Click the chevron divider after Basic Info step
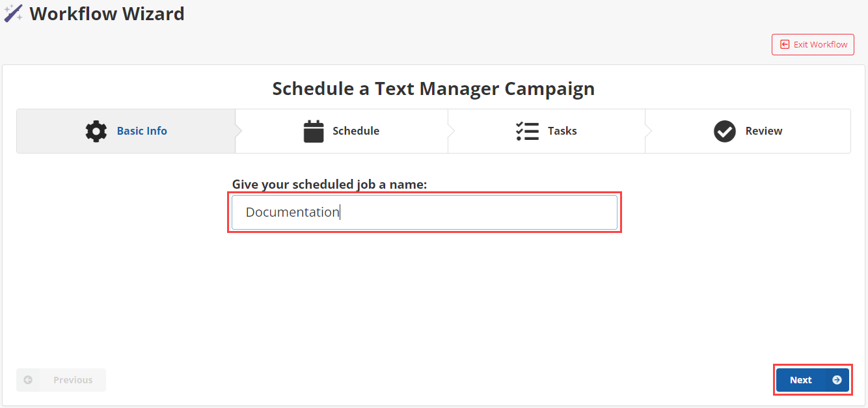The height and width of the screenshot is (408, 868). click(x=238, y=131)
